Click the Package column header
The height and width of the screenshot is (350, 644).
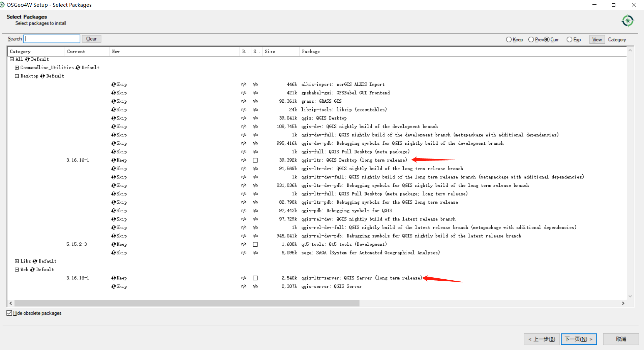point(463,51)
